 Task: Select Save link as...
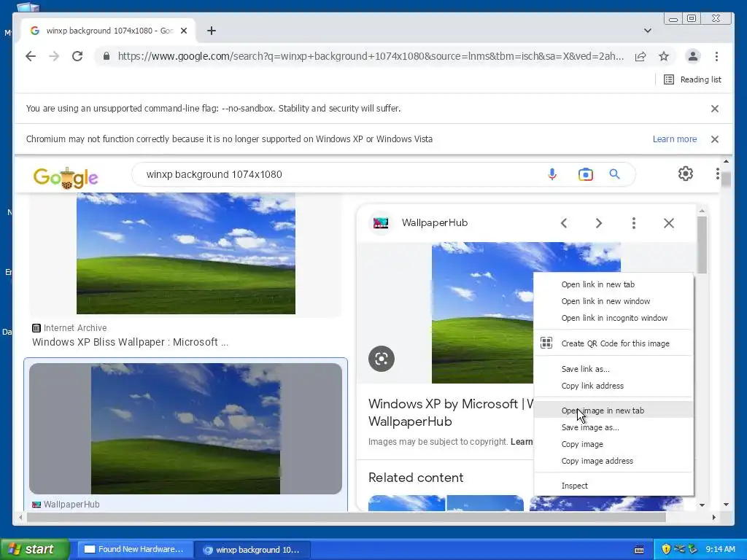coord(614,369)
